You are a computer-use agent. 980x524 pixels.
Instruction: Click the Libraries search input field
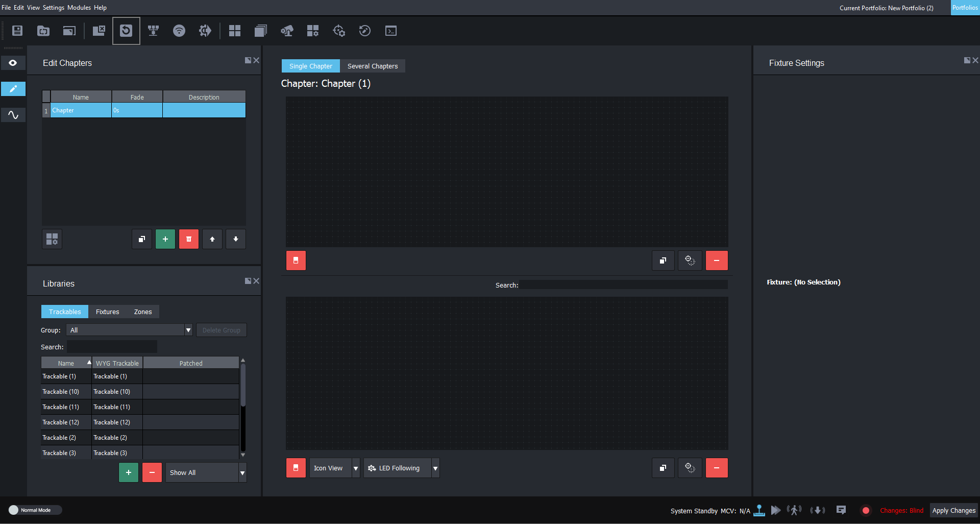tap(112, 347)
